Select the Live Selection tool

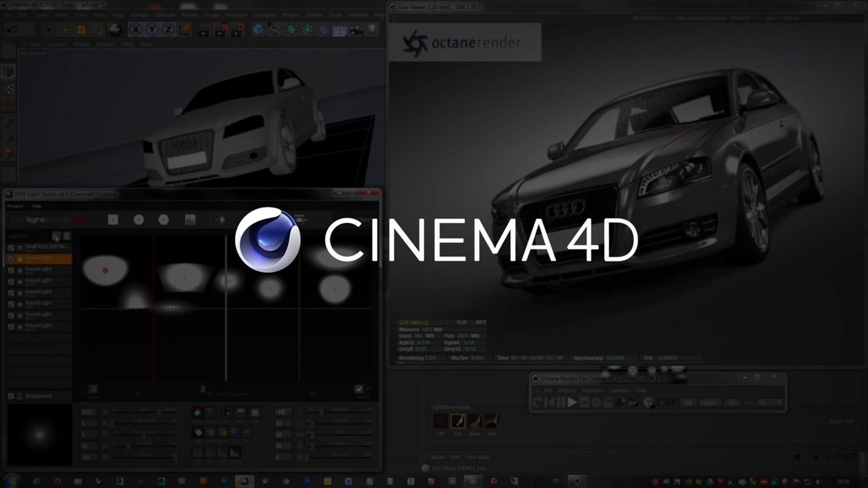tap(49, 30)
